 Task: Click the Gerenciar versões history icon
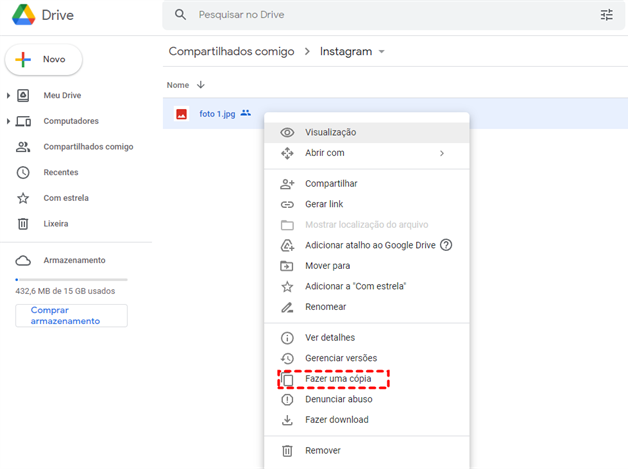(x=287, y=358)
